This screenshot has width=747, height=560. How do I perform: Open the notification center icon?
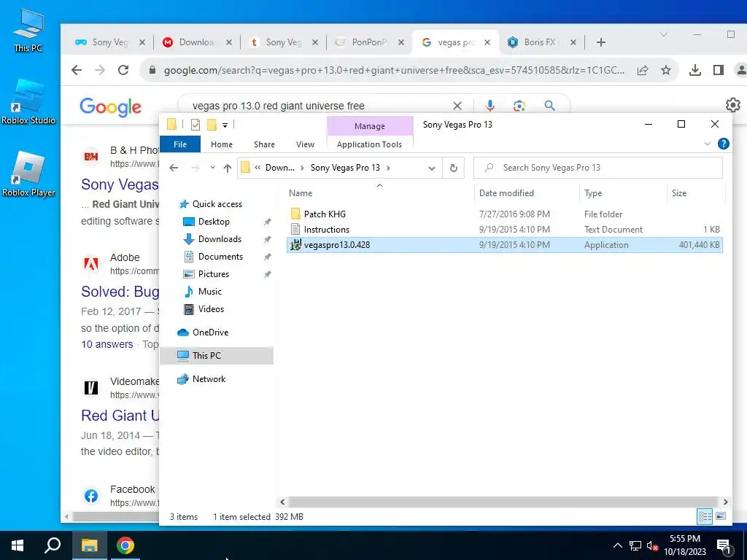[x=724, y=546]
